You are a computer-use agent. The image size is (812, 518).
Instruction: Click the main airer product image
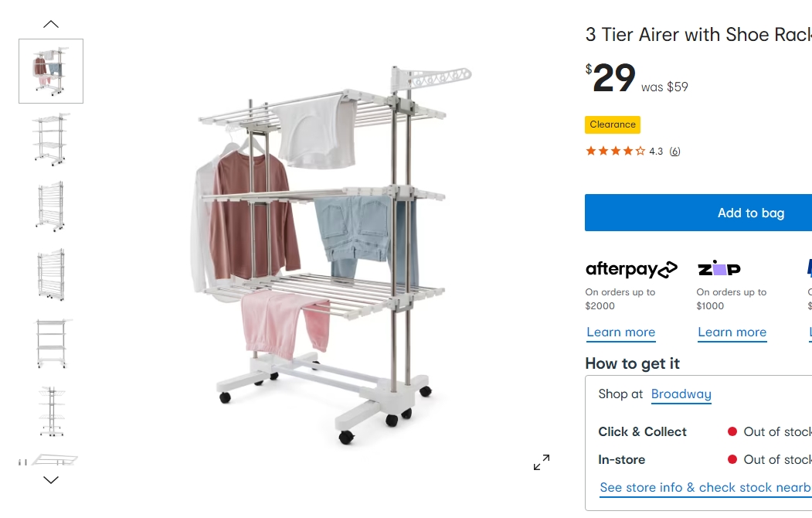click(x=332, y=254)
